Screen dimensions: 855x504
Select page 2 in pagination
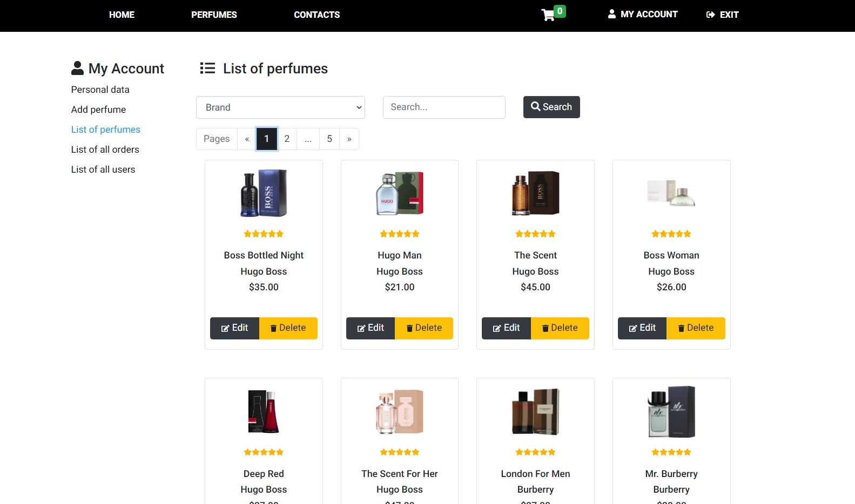point(287,139)
